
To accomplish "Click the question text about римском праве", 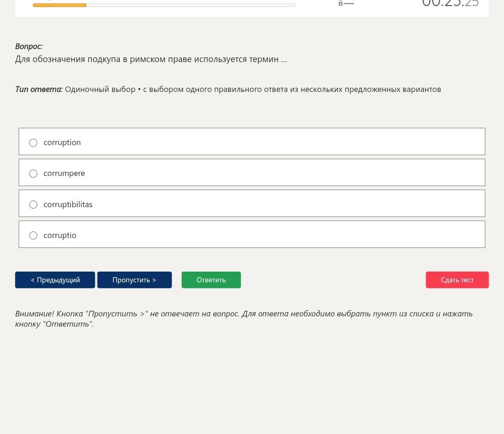I will (x=151, y=59).
